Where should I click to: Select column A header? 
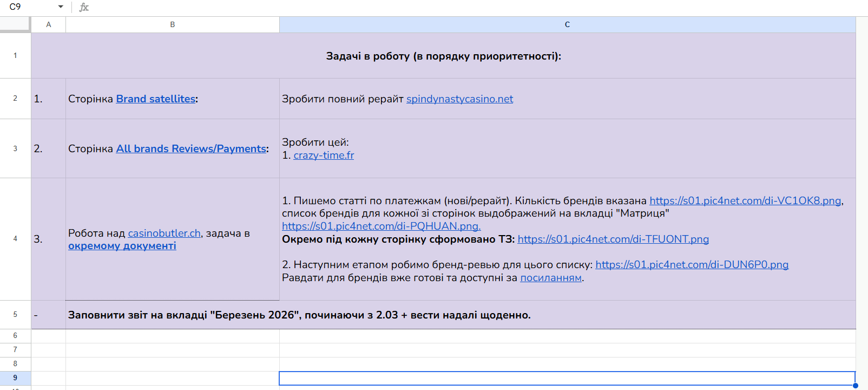coord(49,24)
